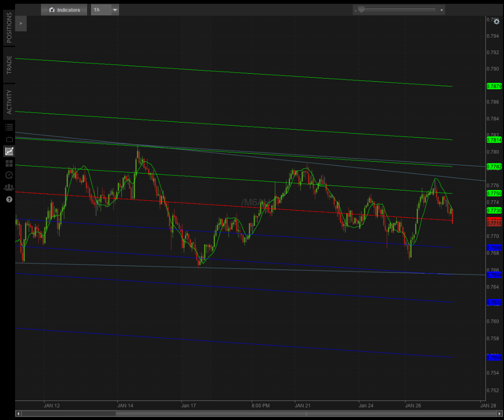Open the TRADE side tab

tap(9, 65)
